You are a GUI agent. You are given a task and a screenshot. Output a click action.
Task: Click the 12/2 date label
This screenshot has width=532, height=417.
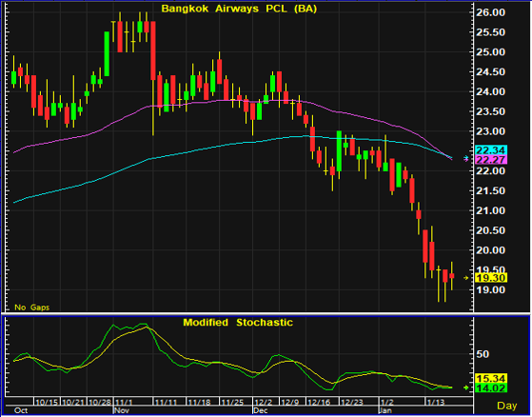coord(264,403)
